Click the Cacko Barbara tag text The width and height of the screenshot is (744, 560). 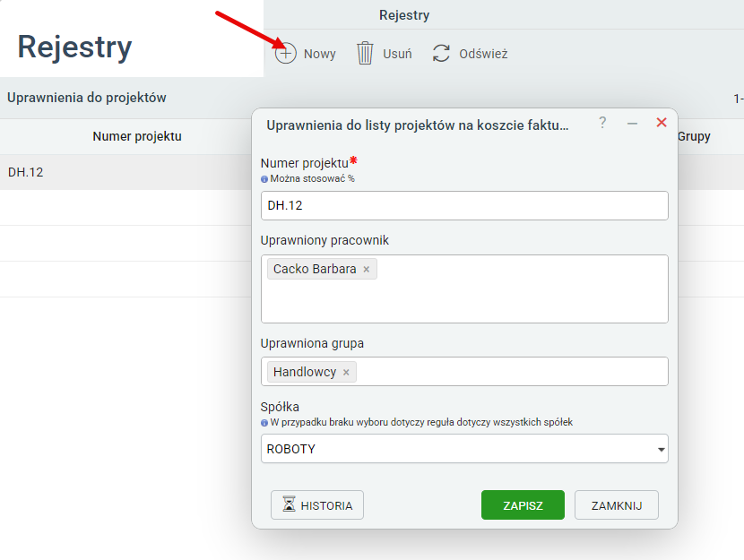(315, 269)
